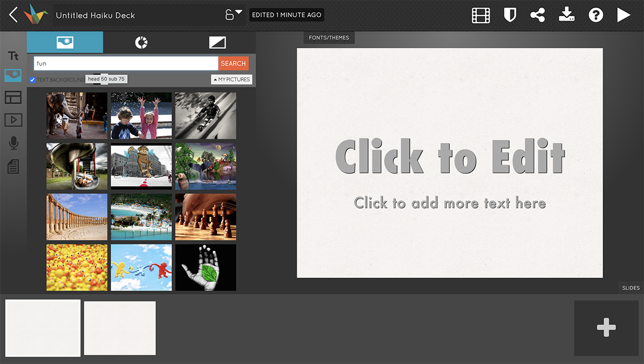Share the deck via share icon

pos(538,15)
